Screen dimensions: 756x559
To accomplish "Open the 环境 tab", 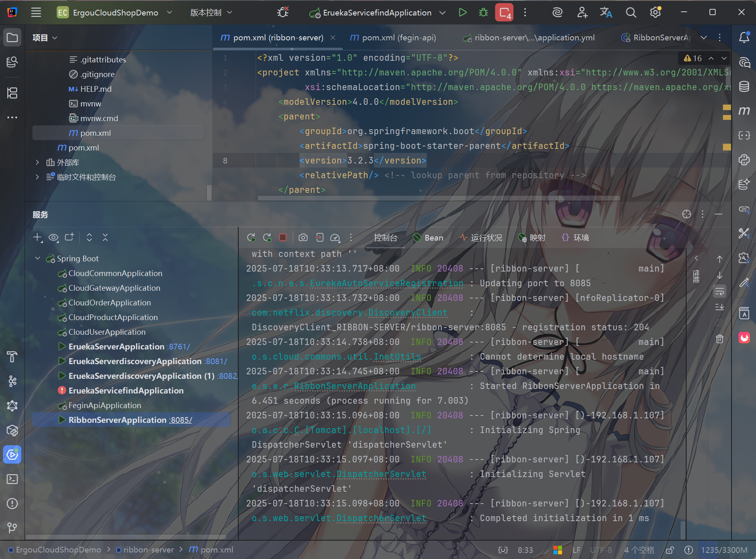I will (x=576, y=238).
